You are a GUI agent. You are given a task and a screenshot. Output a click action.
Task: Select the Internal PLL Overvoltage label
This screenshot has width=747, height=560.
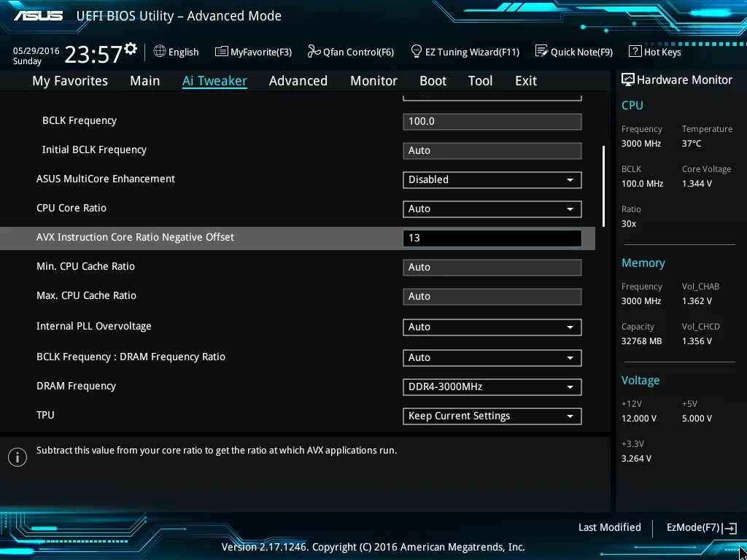[94, 326]
